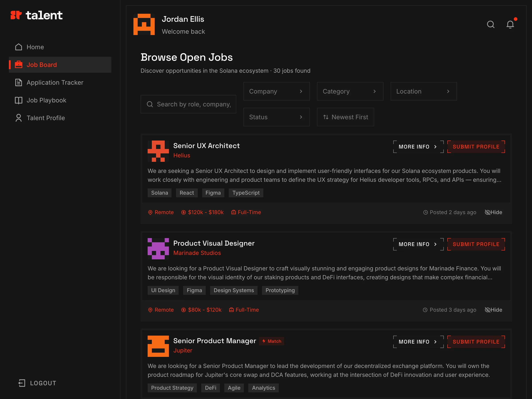
Task: Click the Job Playbook book icon
Action: [x=19, y=100]
